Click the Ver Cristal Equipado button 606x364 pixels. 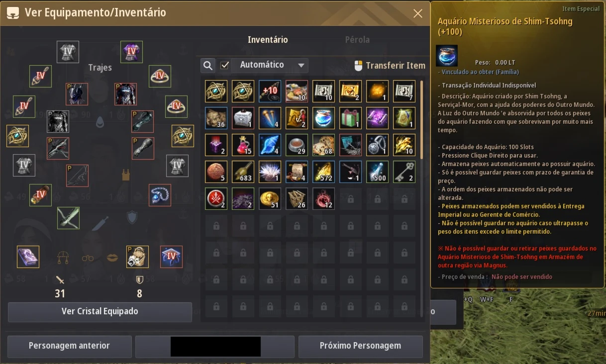pyautogui.click(x=100, y=312)
